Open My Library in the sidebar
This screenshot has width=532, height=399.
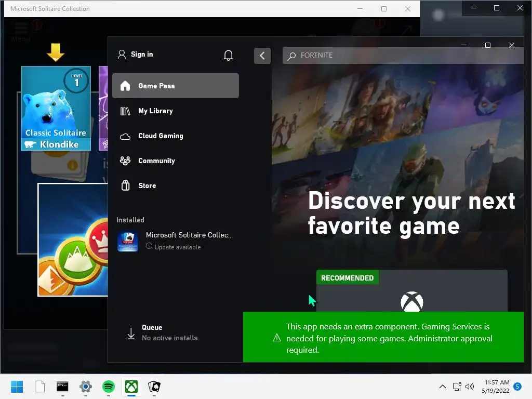176,111
